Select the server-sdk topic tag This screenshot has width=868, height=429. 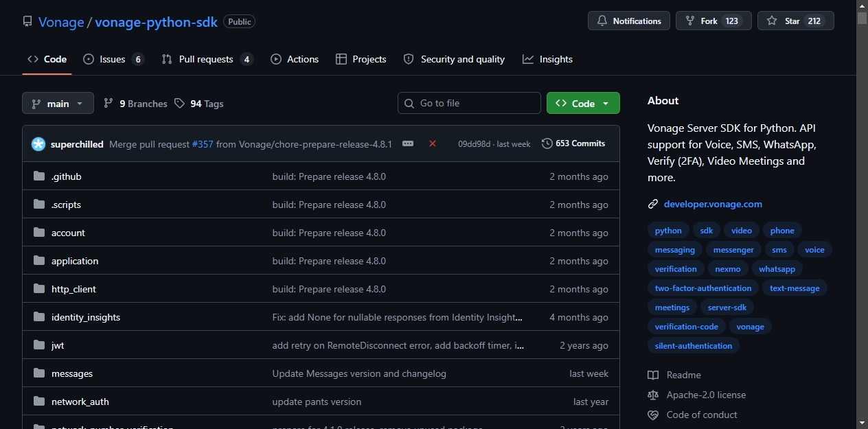pos(727,308)
